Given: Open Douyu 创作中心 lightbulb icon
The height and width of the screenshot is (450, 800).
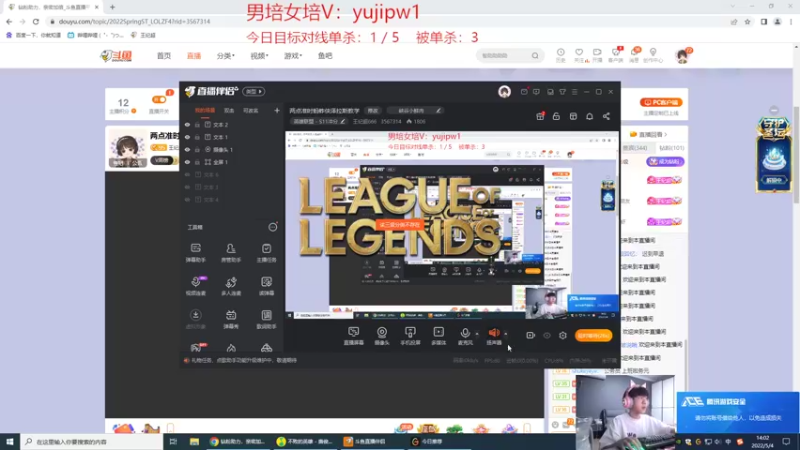Looking at the screenshot, I should (x=653, y=55).
